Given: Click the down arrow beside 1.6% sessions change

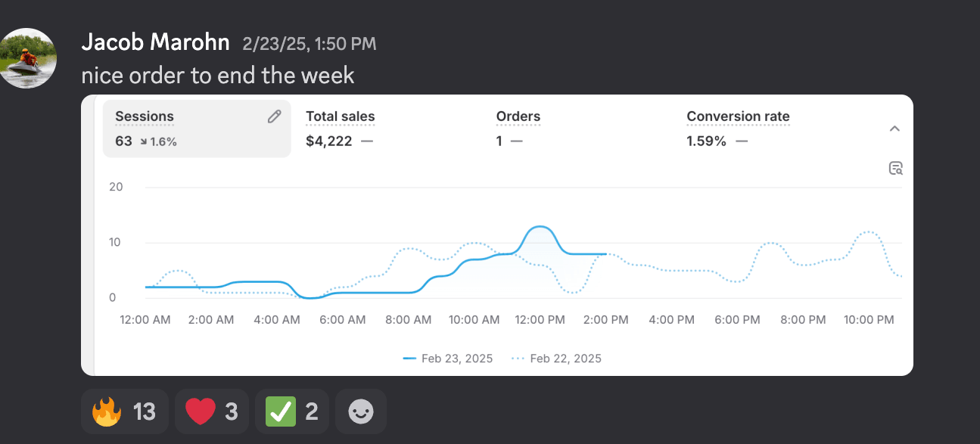Looking at the screenshot, I should (144, 141).
